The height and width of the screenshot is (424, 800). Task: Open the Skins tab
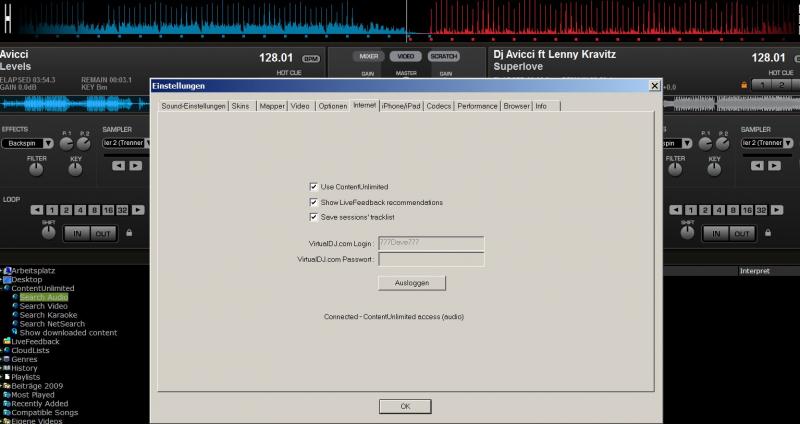coord(241,106)
